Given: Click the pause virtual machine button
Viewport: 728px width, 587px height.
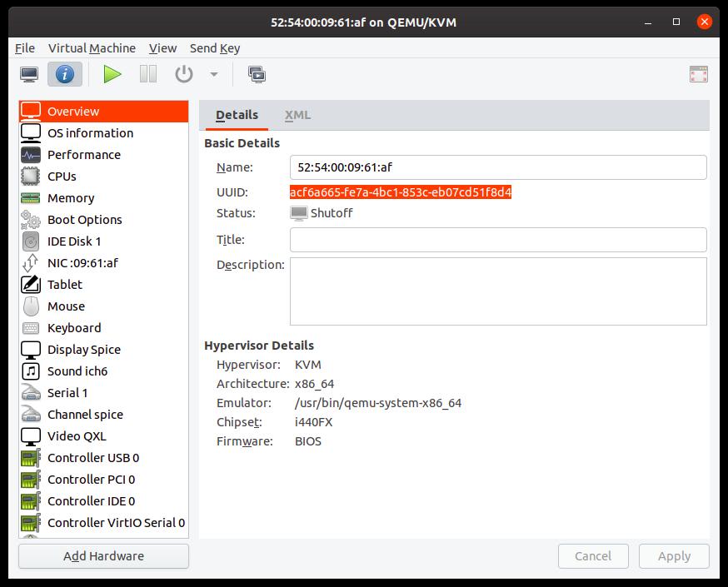Looking at the screenshot, I should tap(148, 74).
